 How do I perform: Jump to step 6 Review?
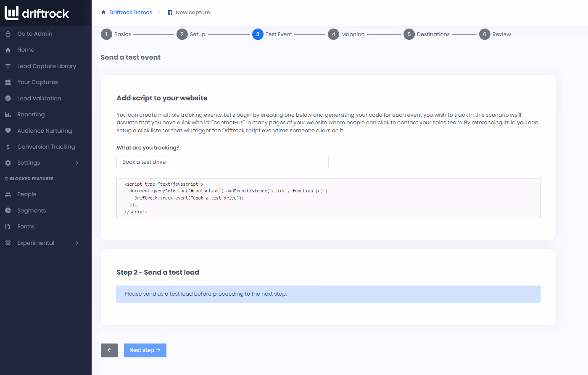(495, 34)
